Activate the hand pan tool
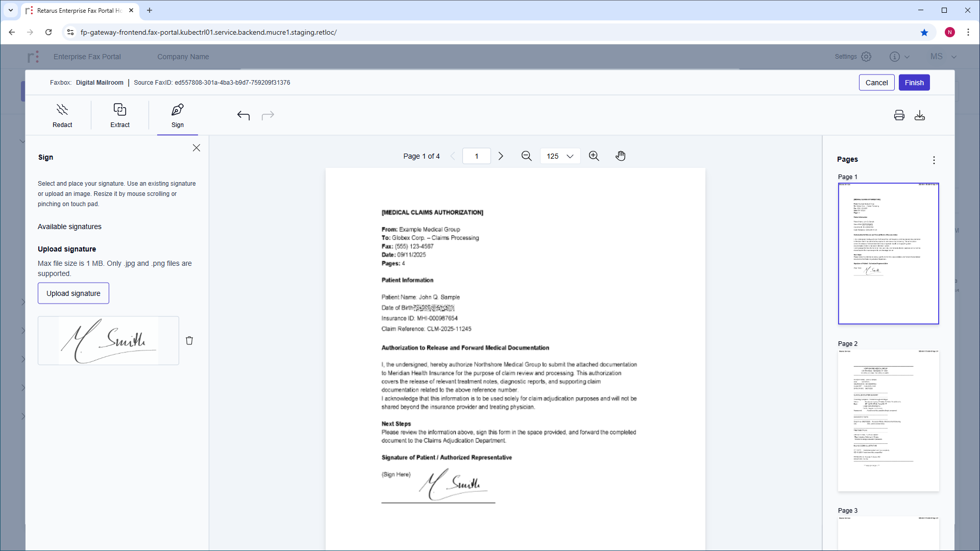Image resolution: width=980 pixels, height=551 pixels. [620, 156]
